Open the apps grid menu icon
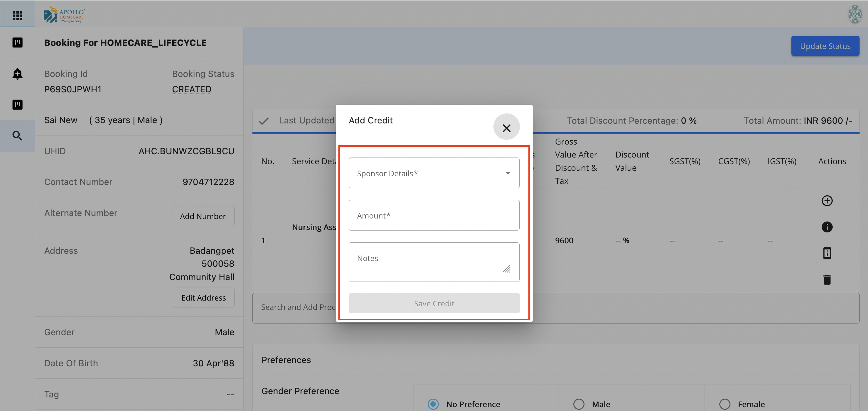 [x=17, y=15]
